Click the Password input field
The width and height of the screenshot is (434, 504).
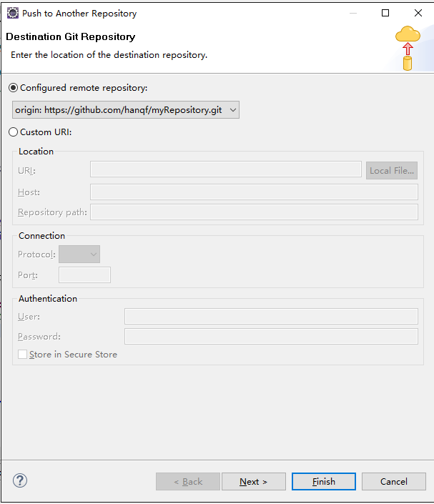pyautogui.click(x=271, y=336)
